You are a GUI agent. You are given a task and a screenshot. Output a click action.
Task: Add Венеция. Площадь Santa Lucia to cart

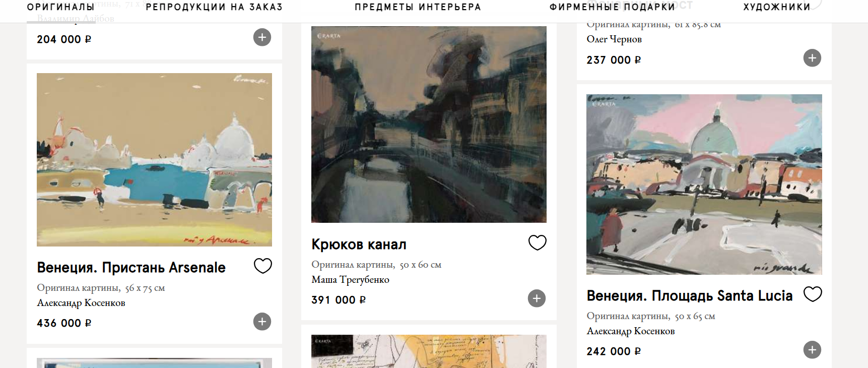(812, 350)
